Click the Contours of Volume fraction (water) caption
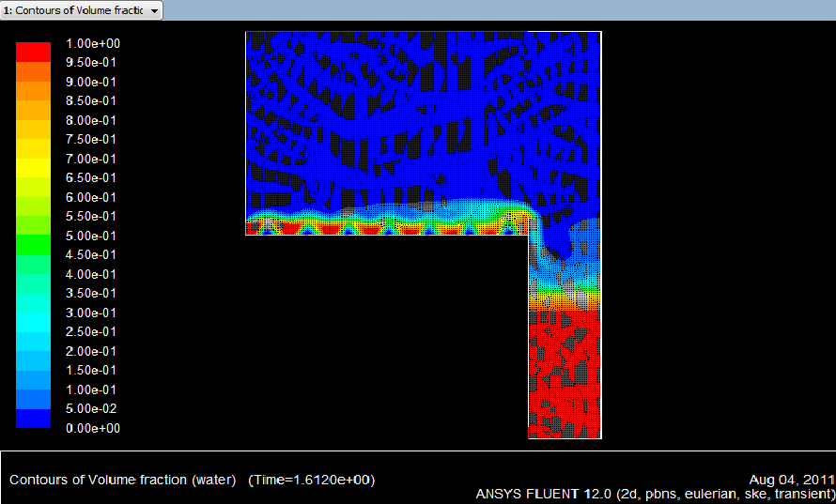836x504 pixels. [x=123, y=480]
